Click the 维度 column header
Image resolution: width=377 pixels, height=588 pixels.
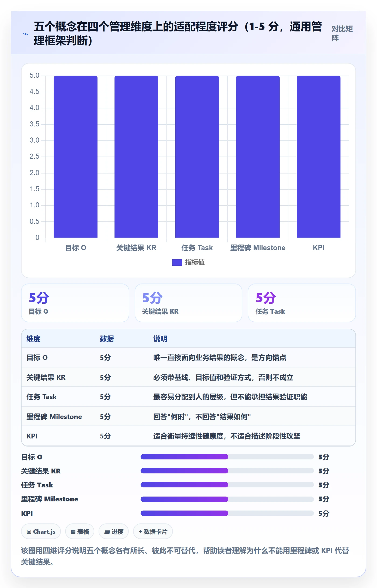coord(33,339)
